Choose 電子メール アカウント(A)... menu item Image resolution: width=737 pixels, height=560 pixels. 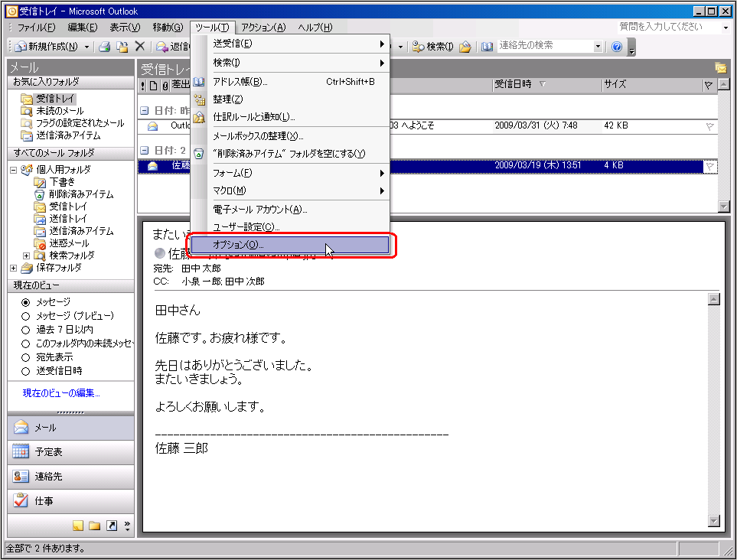coord(290,210)
